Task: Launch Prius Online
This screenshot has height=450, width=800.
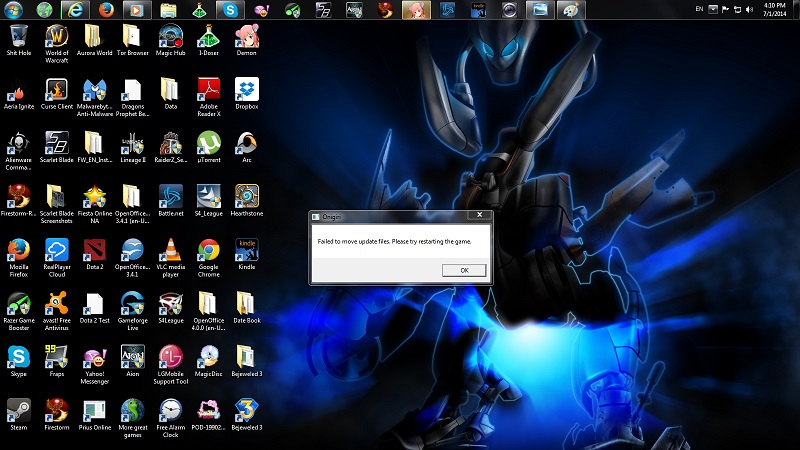Action: (x=94, y=415)
